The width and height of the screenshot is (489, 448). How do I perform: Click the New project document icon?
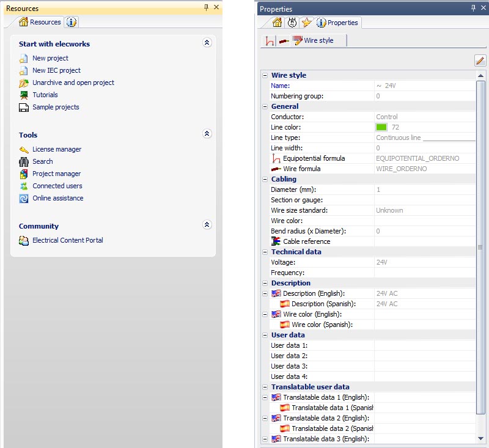pos(23,58)
